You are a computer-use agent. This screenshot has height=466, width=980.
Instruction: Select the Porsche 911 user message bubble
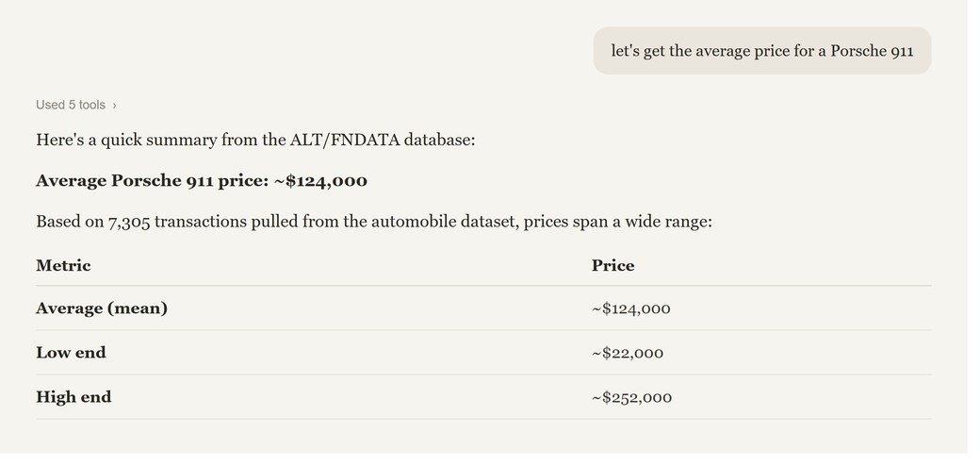pyautogui.click(x=762, y=51)
